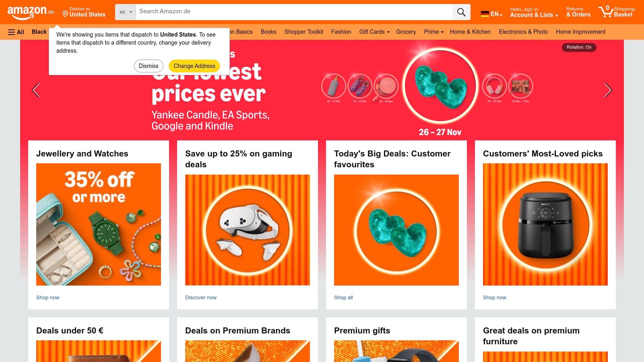Go to Electronics & Photo section
The image size is (644, 362).
tap(523, 32)
